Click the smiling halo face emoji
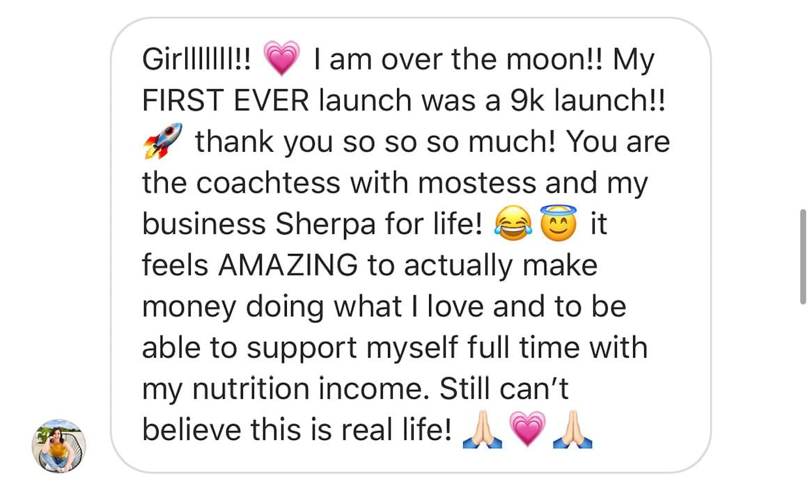The height and width of the screenshot is (504, 812). (559, 223)
